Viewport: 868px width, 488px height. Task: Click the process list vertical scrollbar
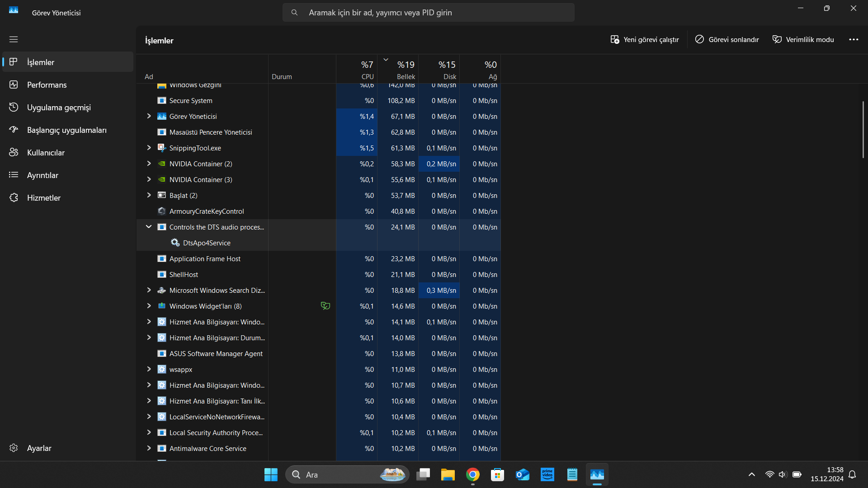[863, 130]
